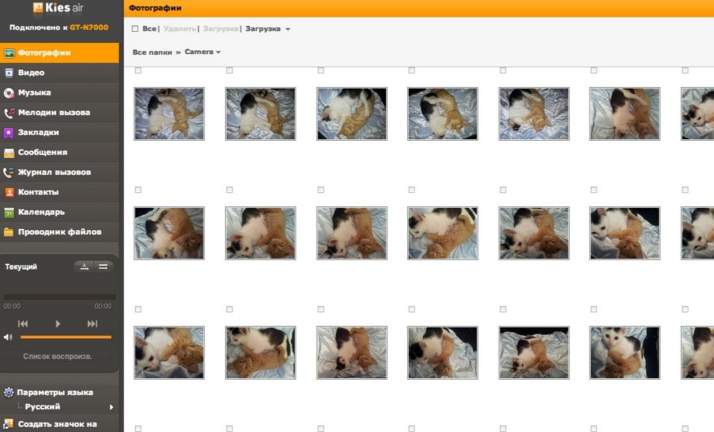Click the volume speaker icon
The height and width of the screenshot is (432, 714).
(8, 337)
